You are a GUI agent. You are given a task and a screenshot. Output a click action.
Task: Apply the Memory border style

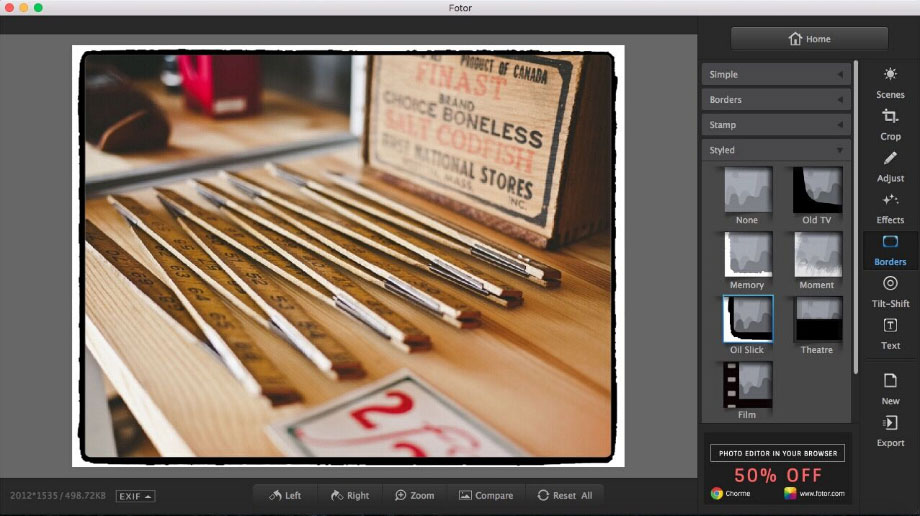[x=748, y=254]
